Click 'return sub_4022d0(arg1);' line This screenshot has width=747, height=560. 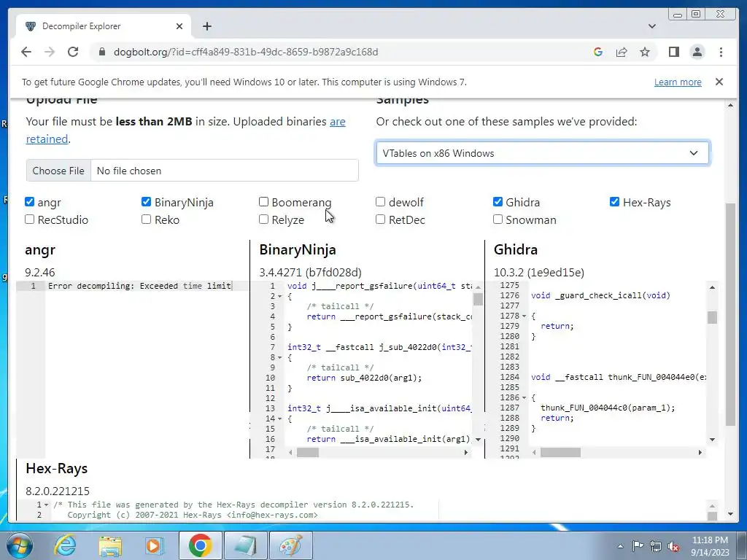point(365,378)
